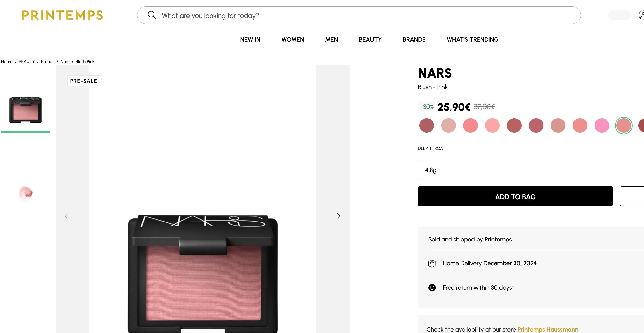The image size is (644, 333).
Task: Choose the first dark rose shade swatch
Action: pos(426,126)
